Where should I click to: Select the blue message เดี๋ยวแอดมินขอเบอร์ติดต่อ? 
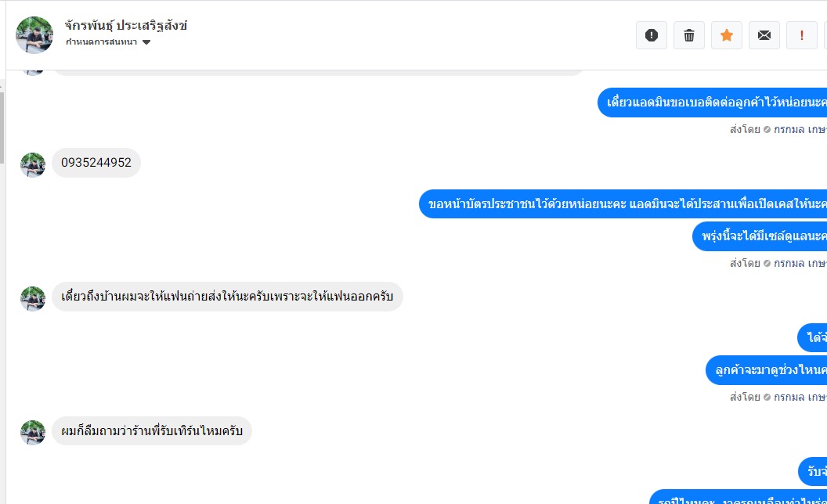712,103
